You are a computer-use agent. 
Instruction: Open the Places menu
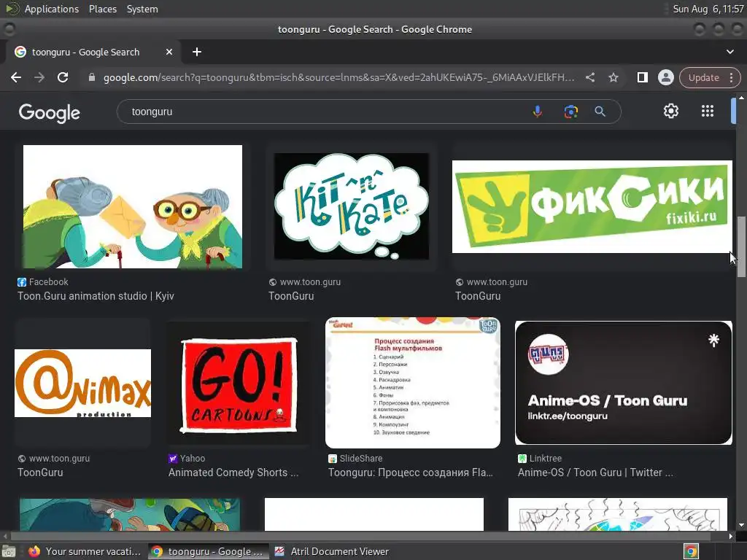click(103, 9)
